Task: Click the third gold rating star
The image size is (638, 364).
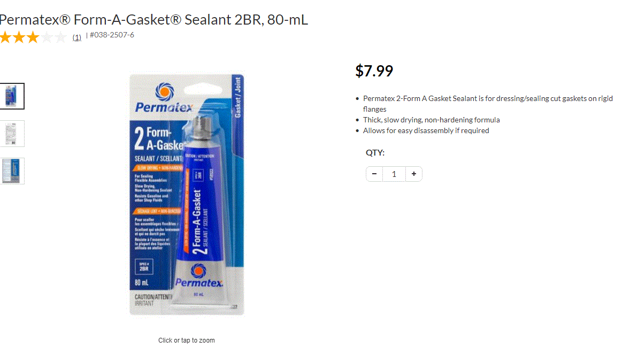Action: tap(33, 37)
